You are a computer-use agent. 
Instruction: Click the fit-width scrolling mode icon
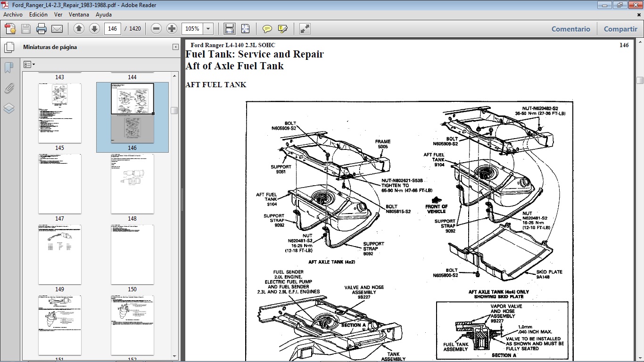pyautogui.click(x=230, y=29)
